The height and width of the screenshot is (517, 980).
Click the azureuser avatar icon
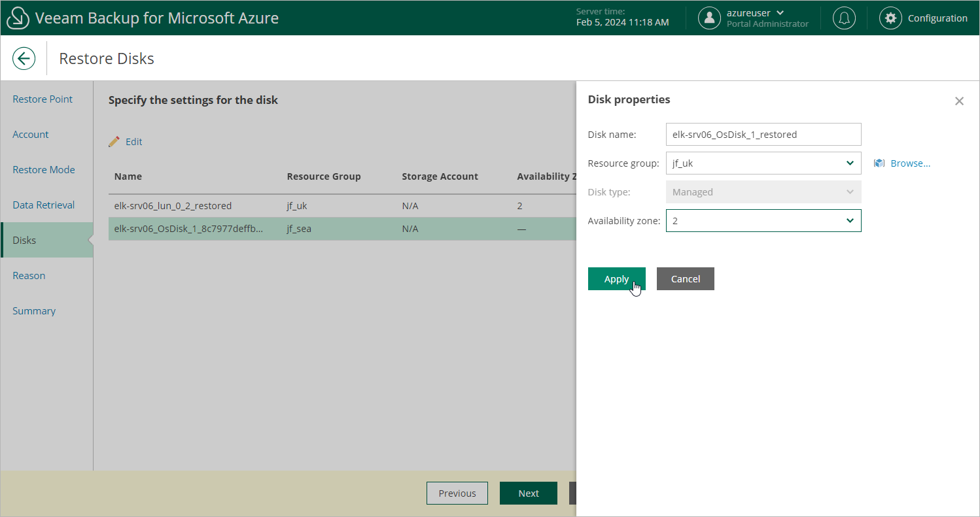click(709, 18)
